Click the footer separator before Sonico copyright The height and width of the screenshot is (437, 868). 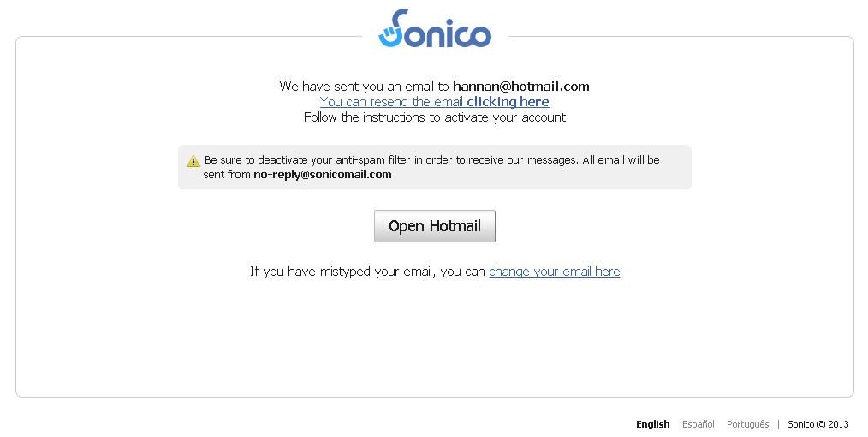[778, 424]
